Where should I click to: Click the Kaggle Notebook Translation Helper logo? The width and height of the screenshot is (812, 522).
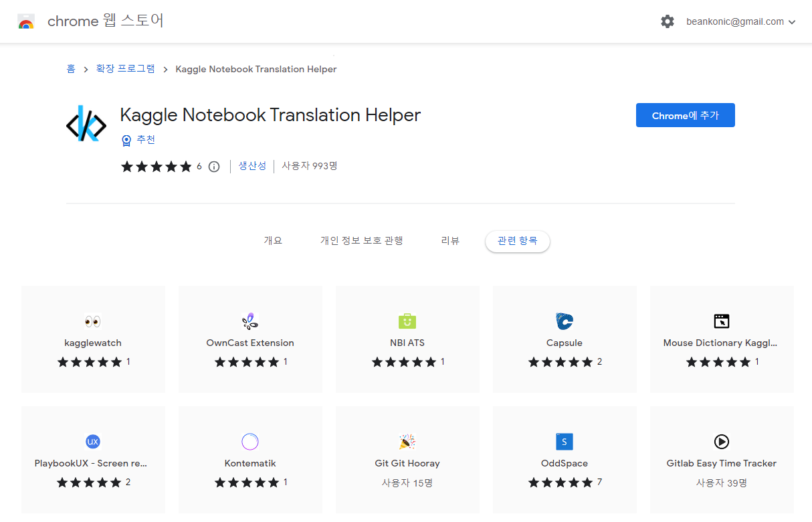click(86, 124)
